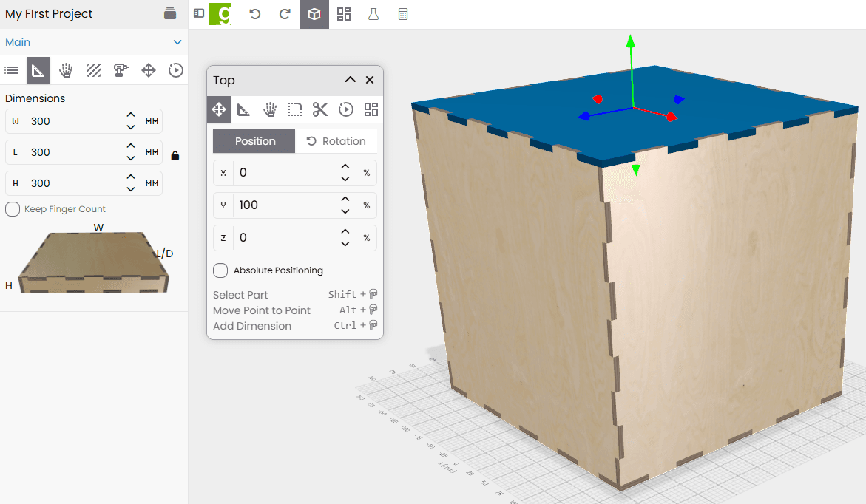Viewport: 866px width, 504px height.
Task: Click the % unit beside X
Action: (367, 173)
